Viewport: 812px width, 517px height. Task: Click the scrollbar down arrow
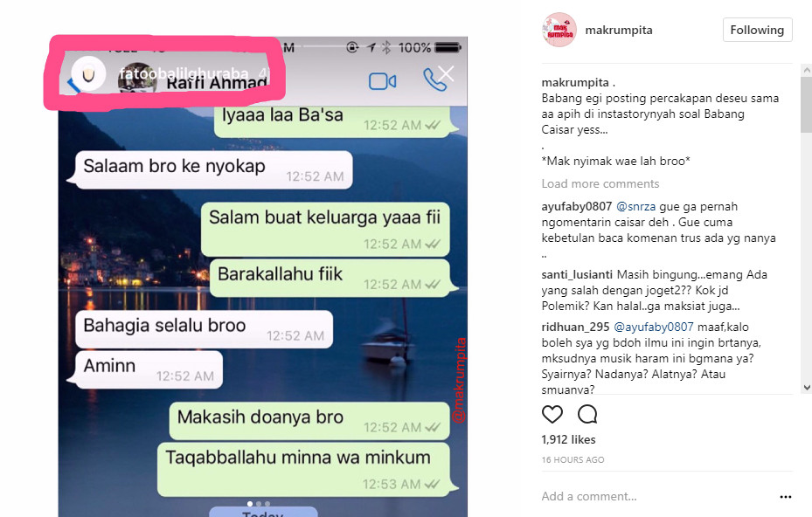point(806,387)
